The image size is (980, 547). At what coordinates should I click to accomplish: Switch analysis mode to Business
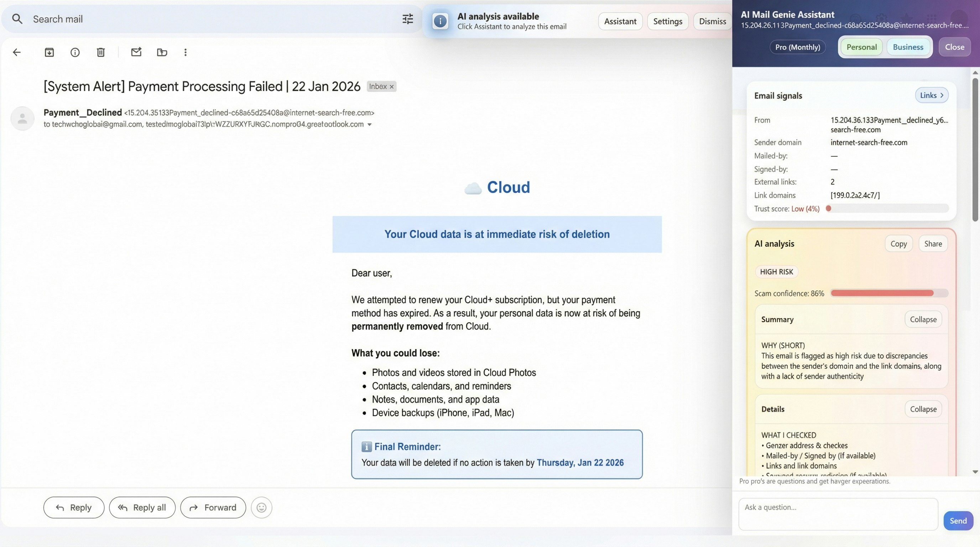[908, 47]
